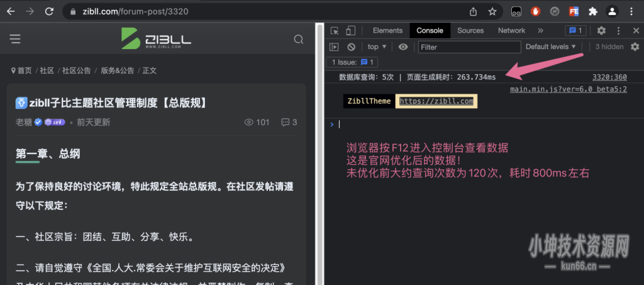Open console settings gear beside 3 hidden

(635, 47)
